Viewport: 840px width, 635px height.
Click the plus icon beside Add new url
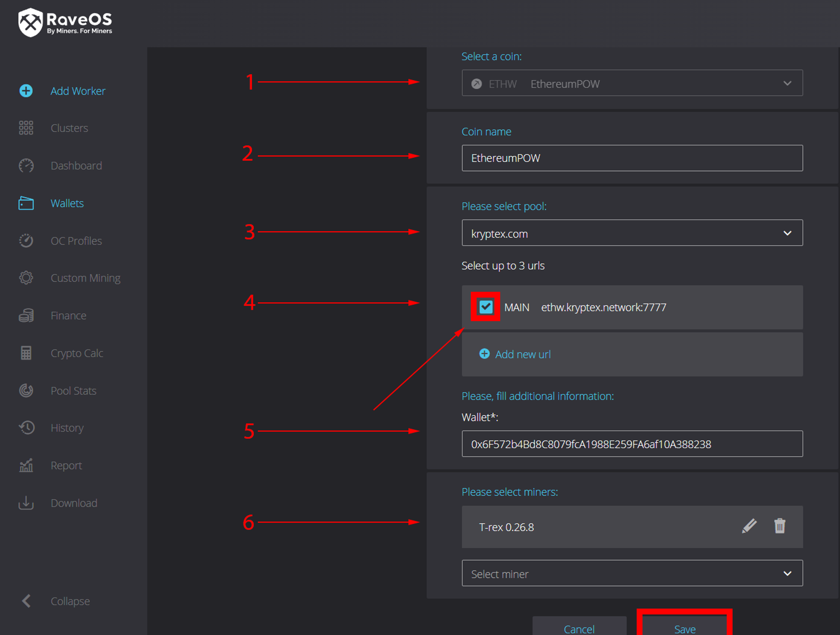tap(484, 354)
